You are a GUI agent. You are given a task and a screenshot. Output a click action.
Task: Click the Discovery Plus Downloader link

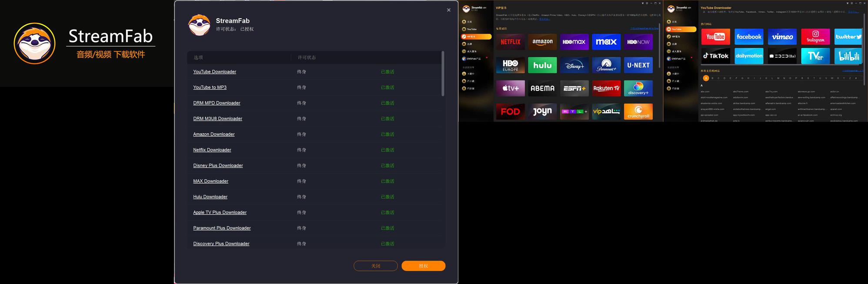pos(221,244)
